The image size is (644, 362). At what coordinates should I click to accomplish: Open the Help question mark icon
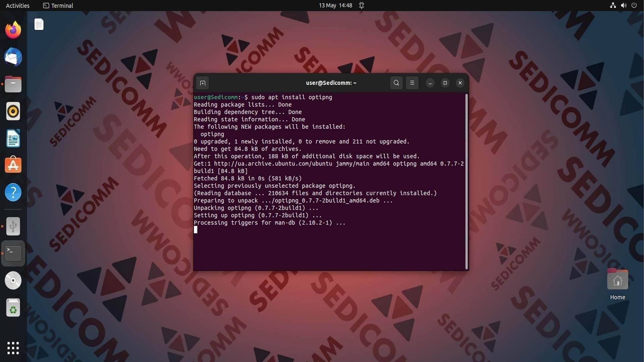[13, 192]
